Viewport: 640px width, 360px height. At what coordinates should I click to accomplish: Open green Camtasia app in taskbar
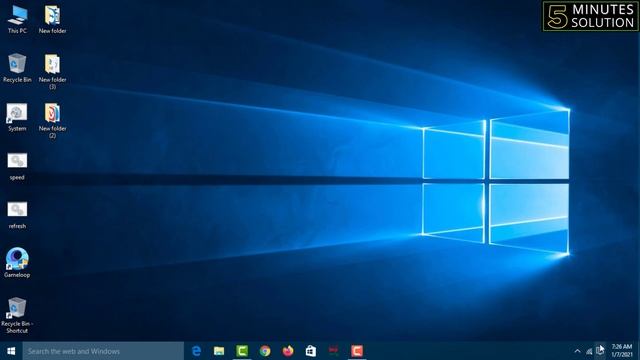pos(242,351)
